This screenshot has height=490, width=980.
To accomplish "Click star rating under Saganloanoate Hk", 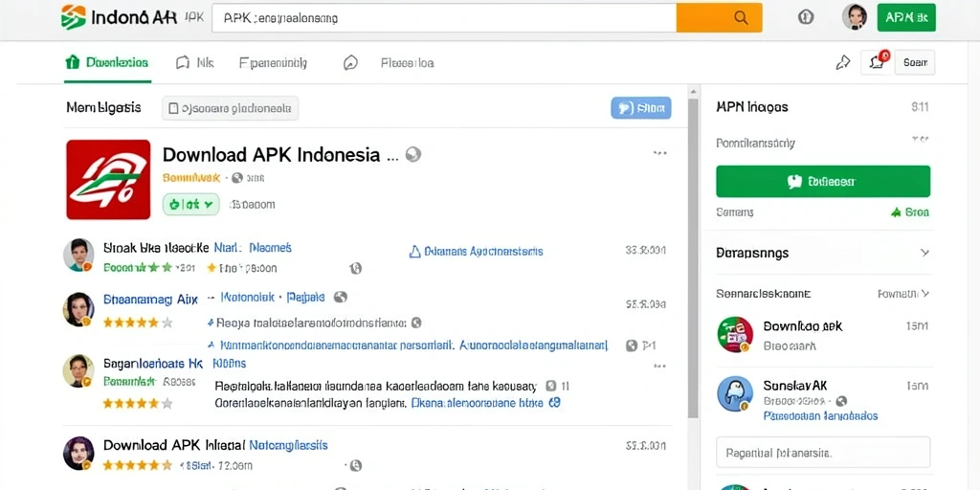I will click(x=138, y=403).
